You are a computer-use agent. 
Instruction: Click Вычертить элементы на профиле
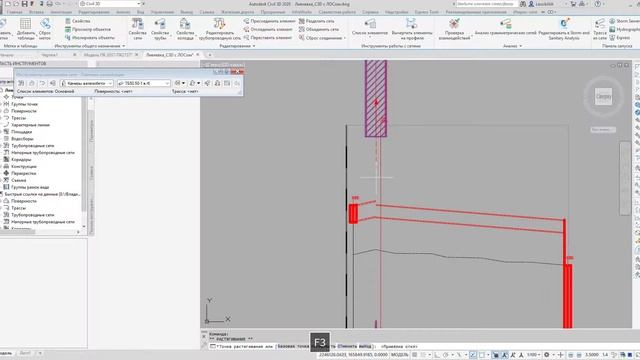tap(412, 29)
